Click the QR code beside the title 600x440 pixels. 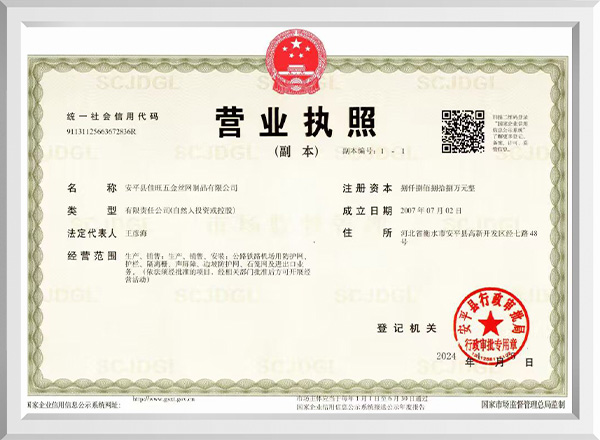tap(463, 132)
